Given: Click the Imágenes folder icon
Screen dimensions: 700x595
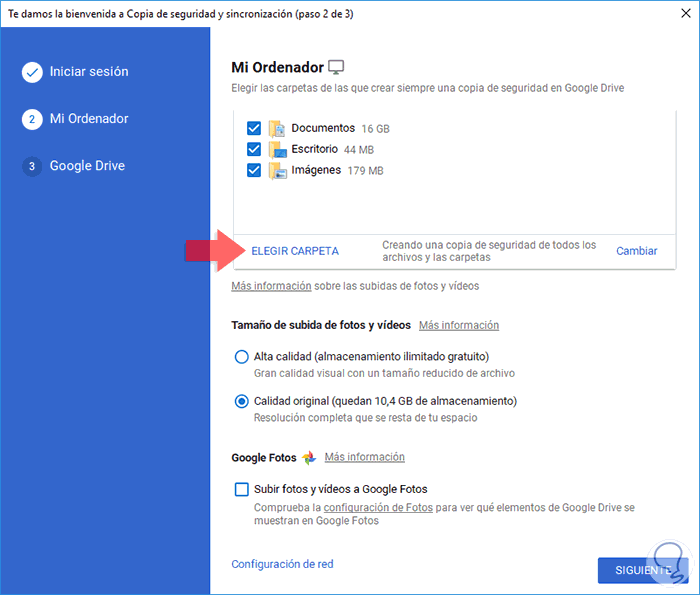Looking at the screenshot, I should (x=277, y=171).
